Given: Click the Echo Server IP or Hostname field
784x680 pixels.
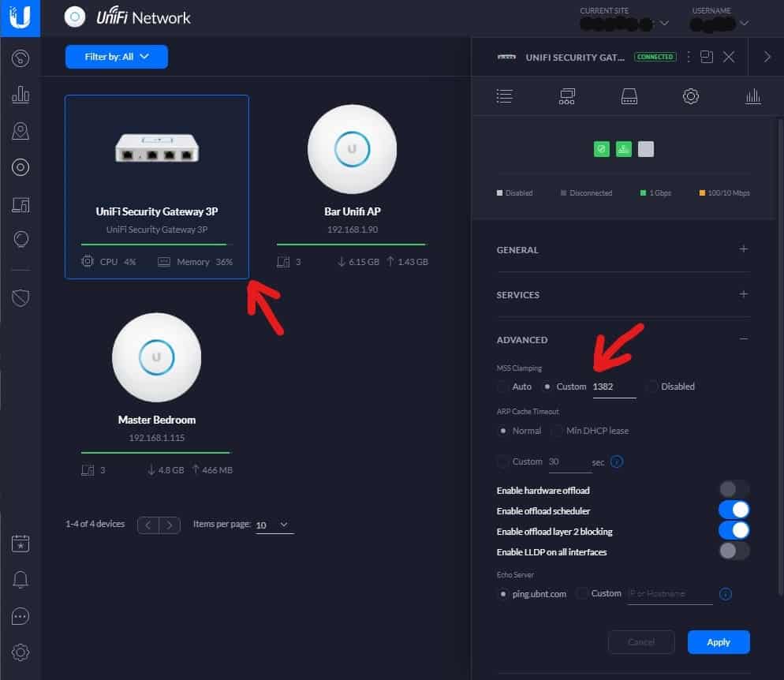Looking at the screenshot, I should (670, 594).
